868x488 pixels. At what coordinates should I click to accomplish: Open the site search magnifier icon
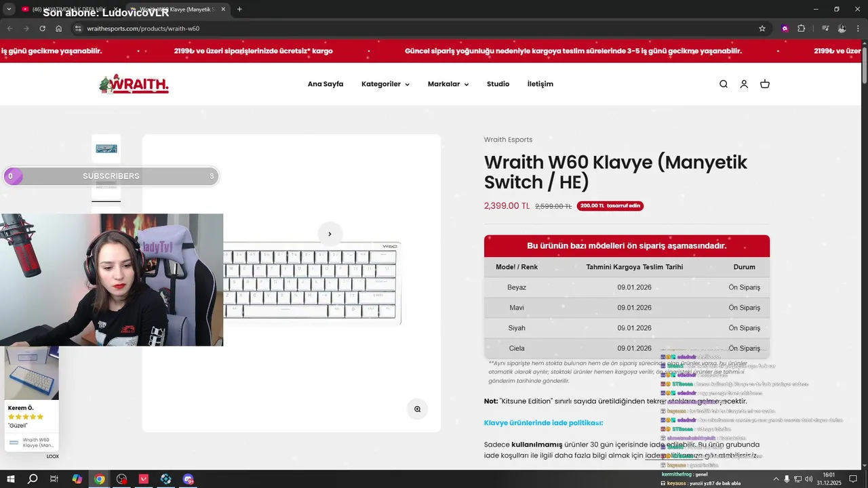pos(724,84)
